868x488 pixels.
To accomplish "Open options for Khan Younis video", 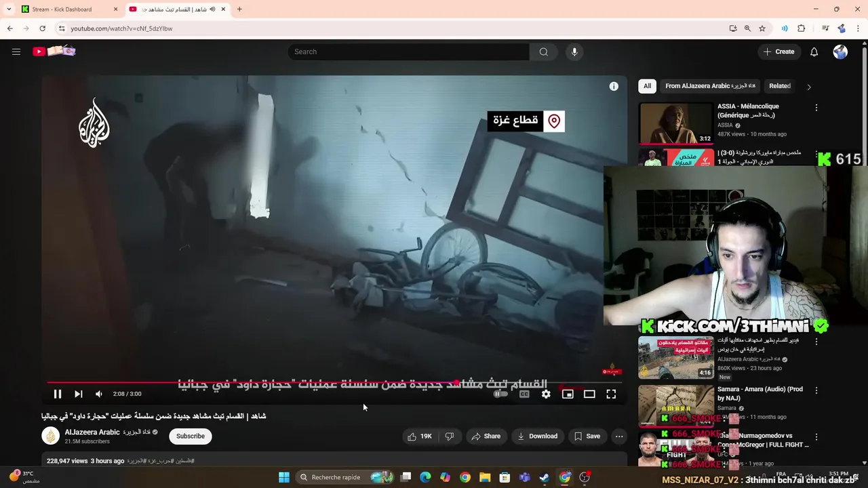I will 816,342.
